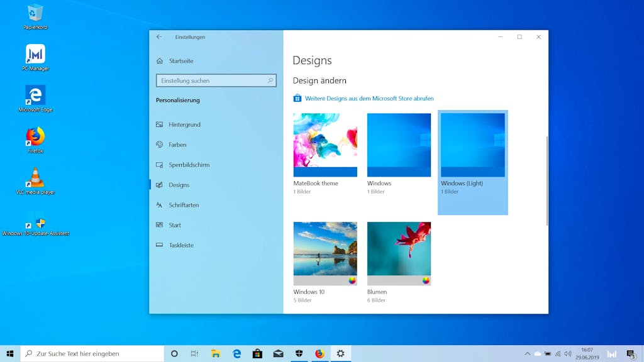Apply the Blumen flower theme
The width and height of the screenshot is (644, 362).
coord(399,263)
